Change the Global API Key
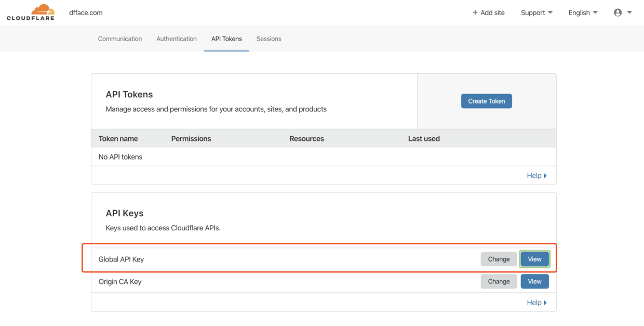 coord(498,258)
